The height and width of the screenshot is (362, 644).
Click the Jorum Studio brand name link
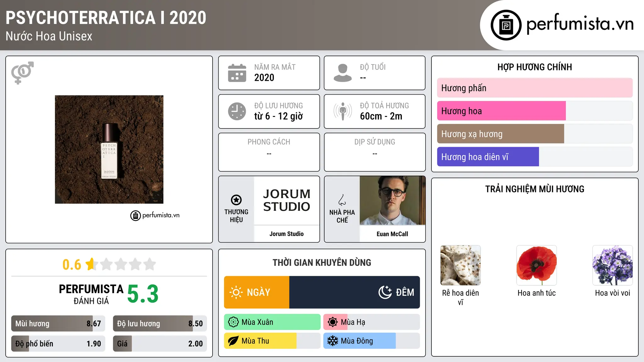coord(286,234)
